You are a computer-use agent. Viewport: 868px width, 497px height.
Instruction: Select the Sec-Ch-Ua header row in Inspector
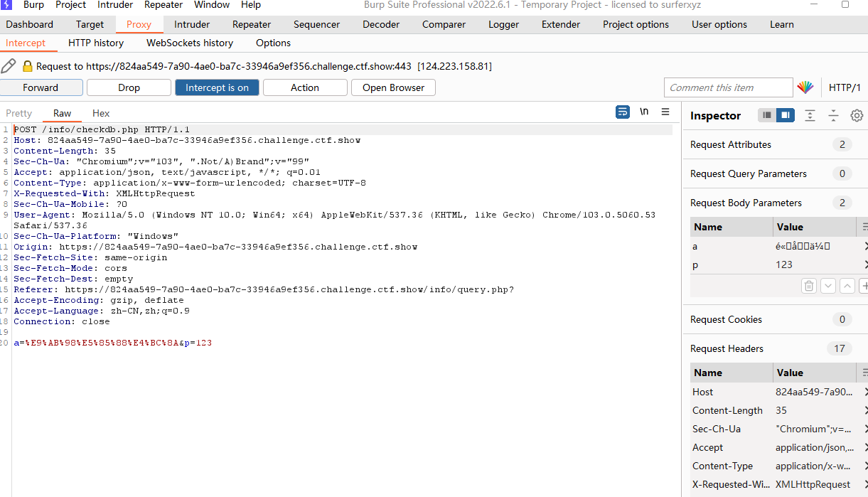tap(778, 429)
